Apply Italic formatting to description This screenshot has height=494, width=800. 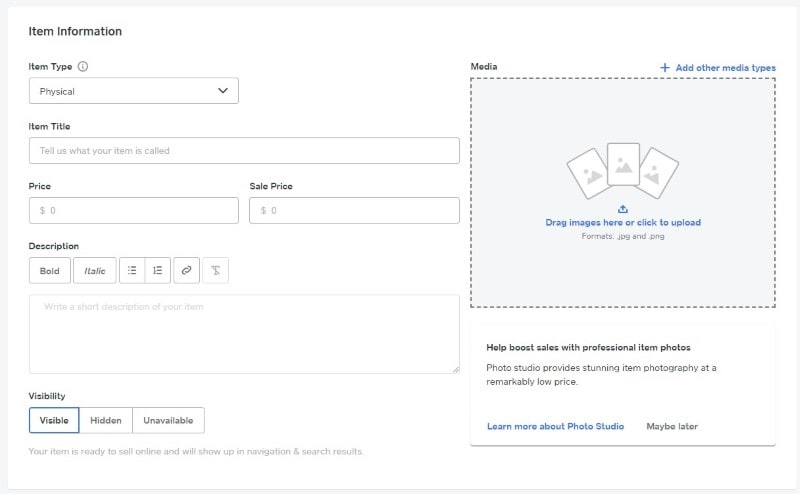point(95,271)
